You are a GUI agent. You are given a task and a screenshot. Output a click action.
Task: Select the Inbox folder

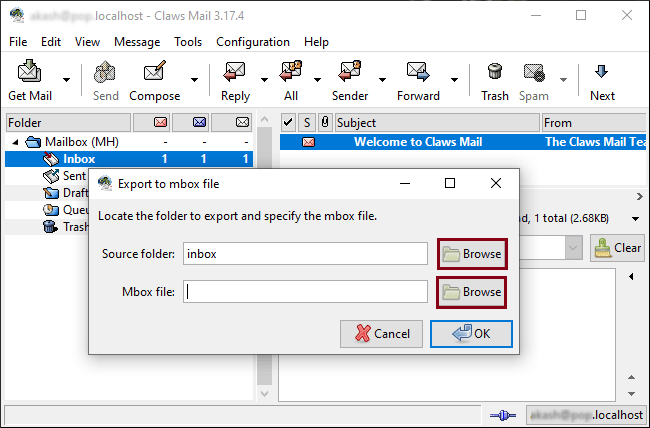(x=129, y=159)
